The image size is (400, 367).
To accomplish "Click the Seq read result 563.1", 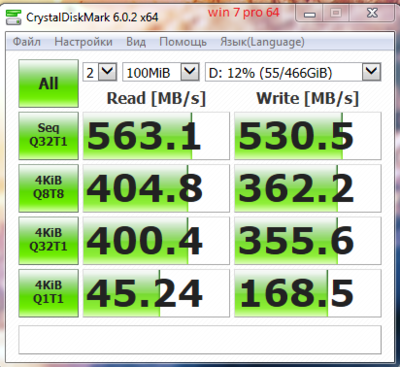I will click(x=156, y=136).
